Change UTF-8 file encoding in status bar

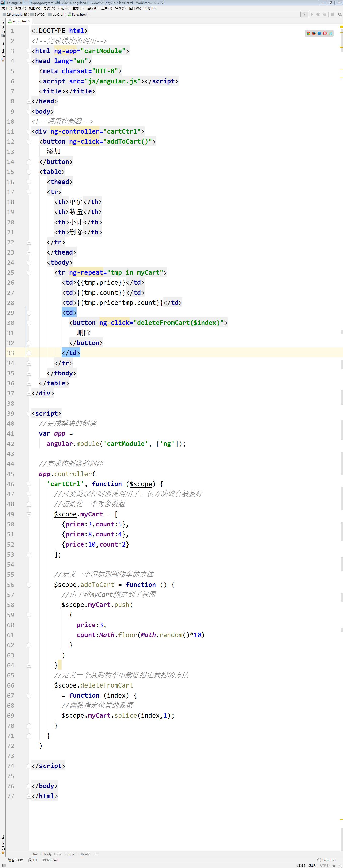[324, 865]
